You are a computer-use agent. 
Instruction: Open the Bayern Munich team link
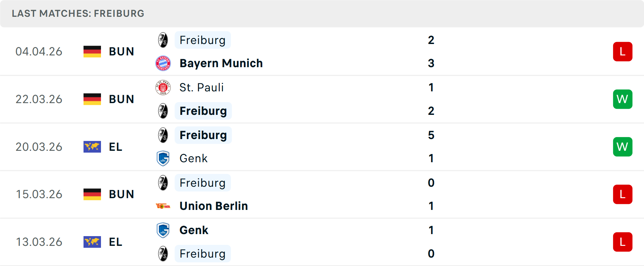point(221,63)
